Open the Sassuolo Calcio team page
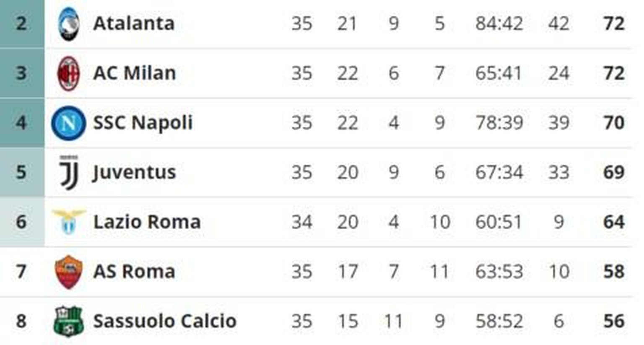 point(165,321)
